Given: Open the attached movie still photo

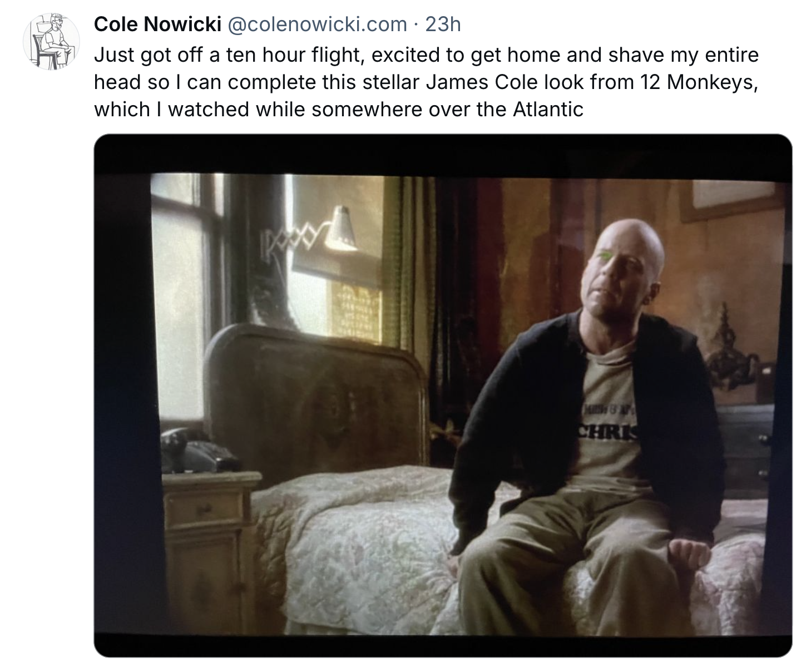Looking at the screenshot, I should (x=443, y=396).
